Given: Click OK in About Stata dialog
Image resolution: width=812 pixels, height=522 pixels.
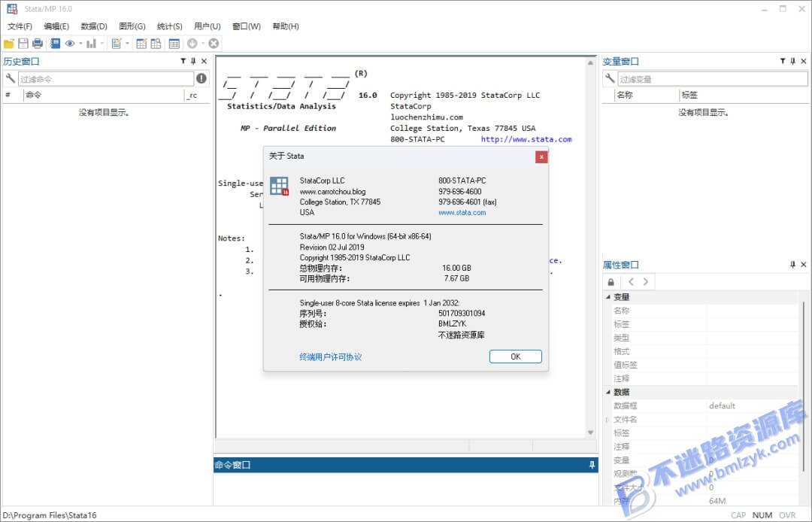Looking at the screenshot, I should pyautogui.click(x=515, y=357).
